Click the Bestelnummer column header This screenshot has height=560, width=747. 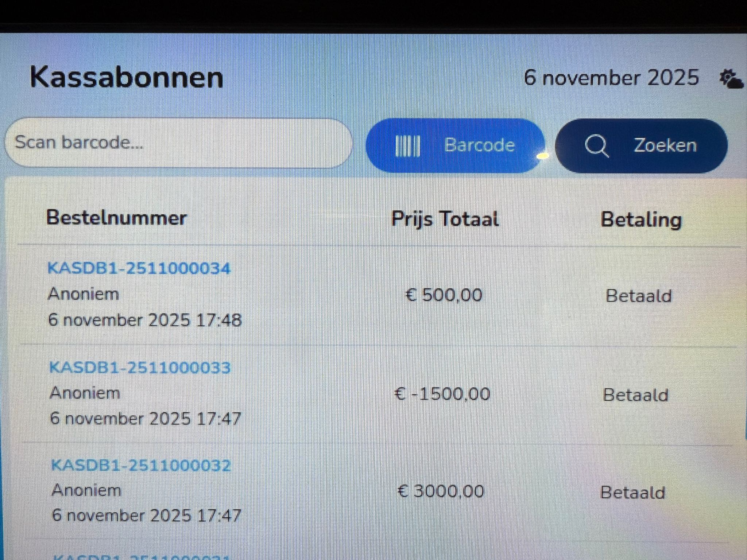click(x=116, y=218)
